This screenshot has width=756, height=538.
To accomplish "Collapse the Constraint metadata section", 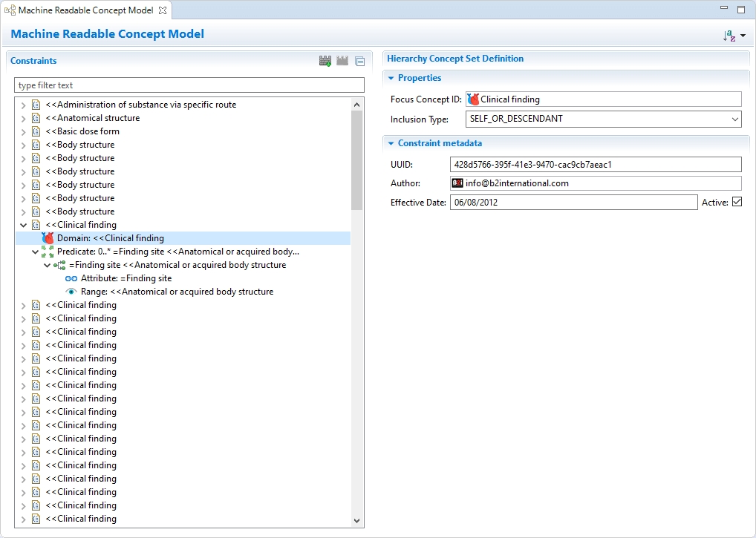I will (391, 143).
